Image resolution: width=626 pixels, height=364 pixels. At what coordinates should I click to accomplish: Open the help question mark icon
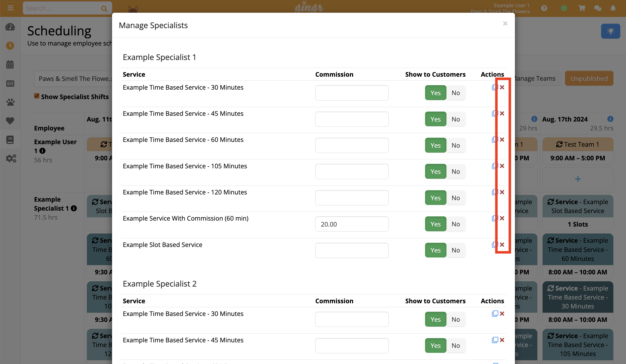click(544, 8)
